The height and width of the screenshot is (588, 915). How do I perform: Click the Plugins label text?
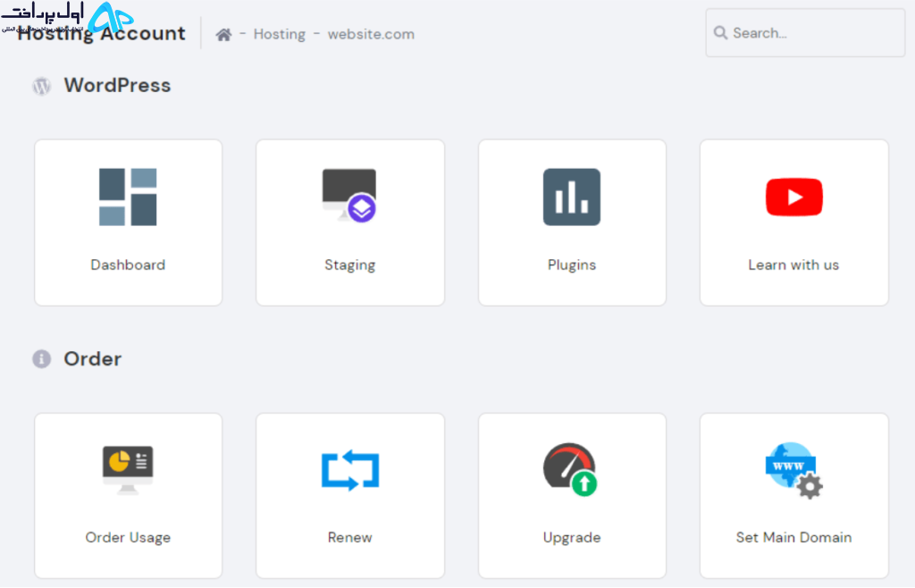[572, 265]
